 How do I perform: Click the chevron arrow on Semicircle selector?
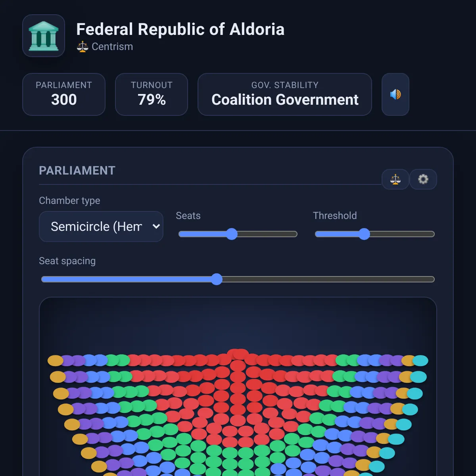click(156, 226)
